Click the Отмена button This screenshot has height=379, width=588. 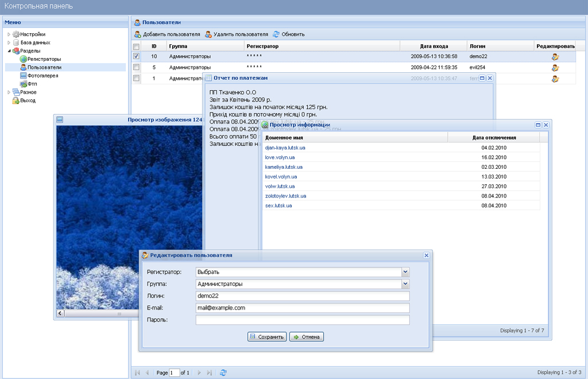307,337
